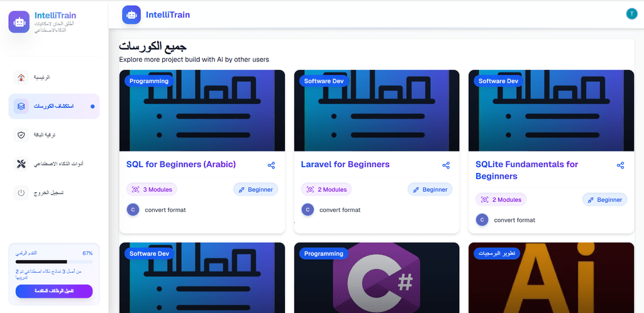Open أدوات الذكاء الاصطناعي menu item
The width and height of the screenshot is (644, 313).
click(54, 164)
